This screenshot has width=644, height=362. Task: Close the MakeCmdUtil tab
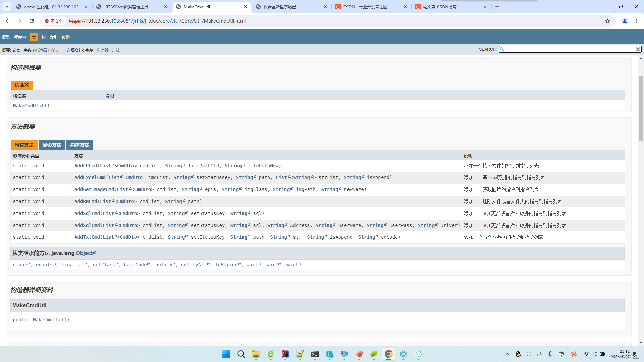click(246, 7)
